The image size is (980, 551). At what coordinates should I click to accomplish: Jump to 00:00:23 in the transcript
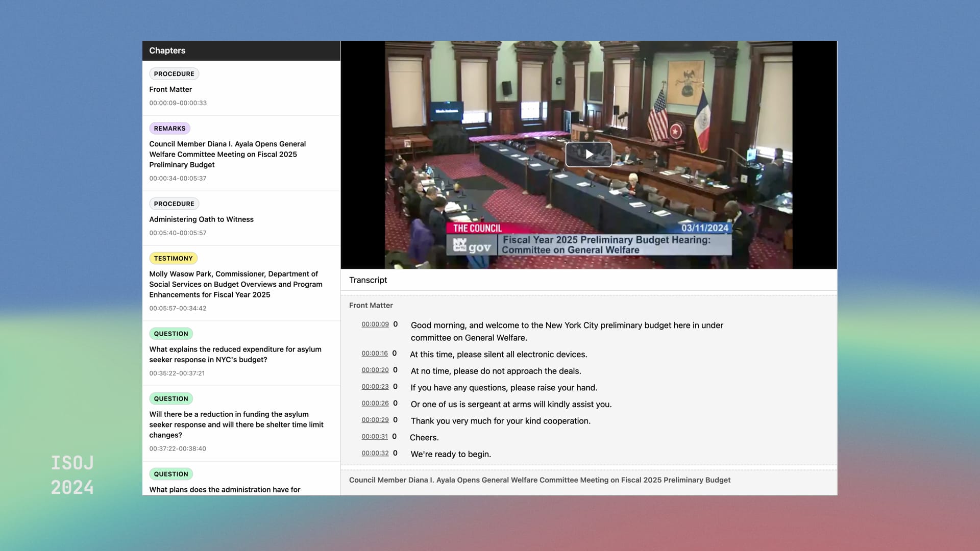pos(375,387)
